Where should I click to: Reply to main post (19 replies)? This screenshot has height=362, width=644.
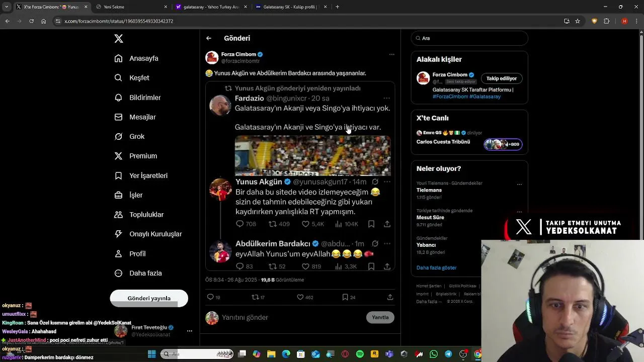[x=213, y=297]
